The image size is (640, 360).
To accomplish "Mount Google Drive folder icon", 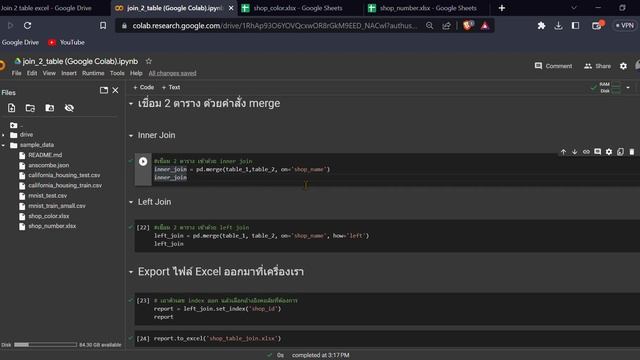I will click(x=50, y=108).
